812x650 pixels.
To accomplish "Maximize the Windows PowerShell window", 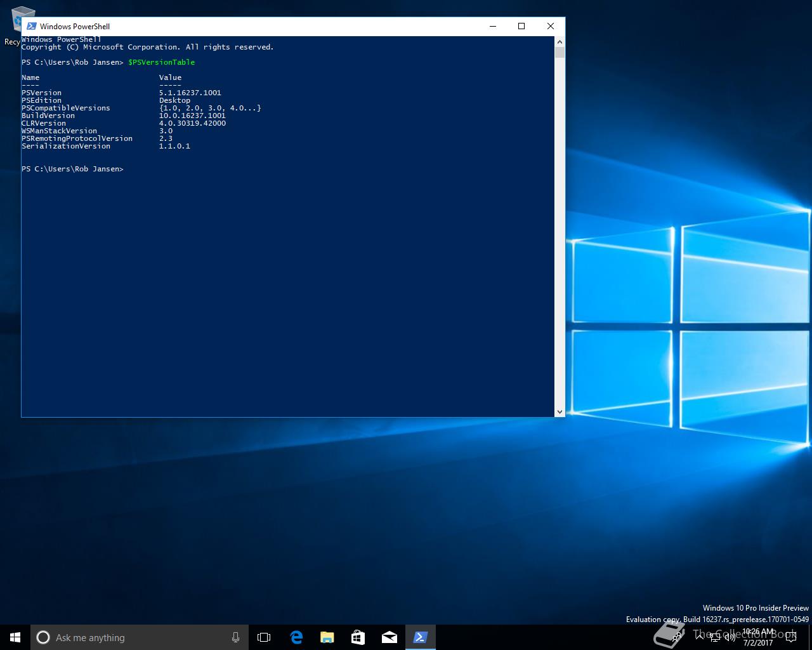I will click(521, 26).
